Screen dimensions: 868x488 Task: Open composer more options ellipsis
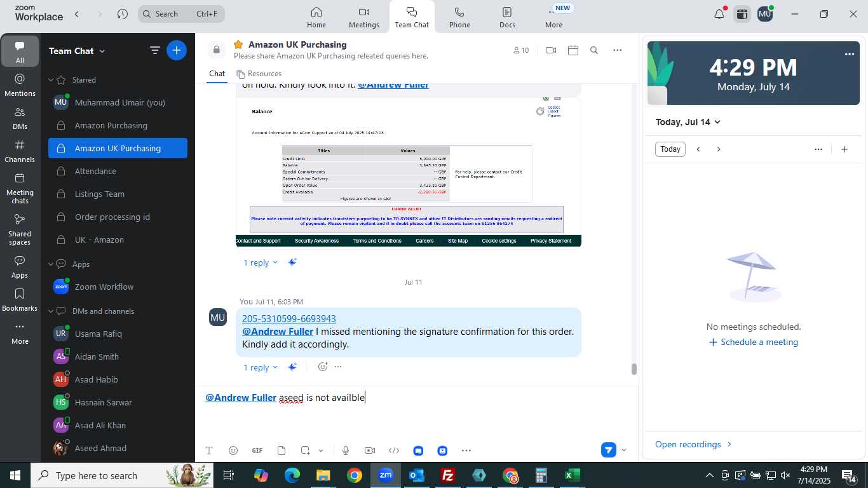[466, 451]
